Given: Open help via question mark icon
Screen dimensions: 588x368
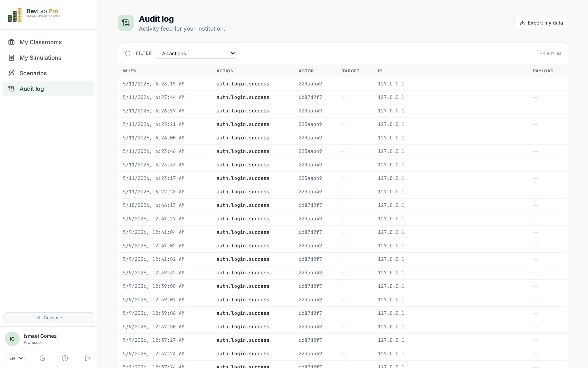Looking at the screenshot, I should (65, 358).
